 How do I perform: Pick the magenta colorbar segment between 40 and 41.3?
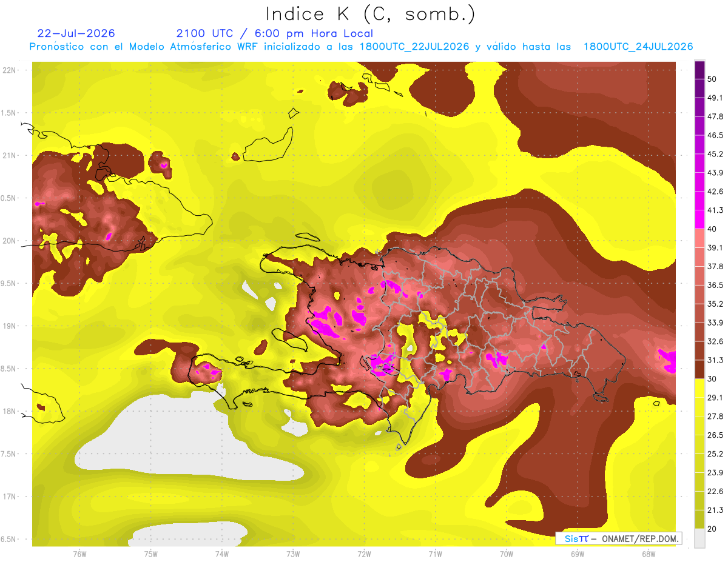coord(700,219)
